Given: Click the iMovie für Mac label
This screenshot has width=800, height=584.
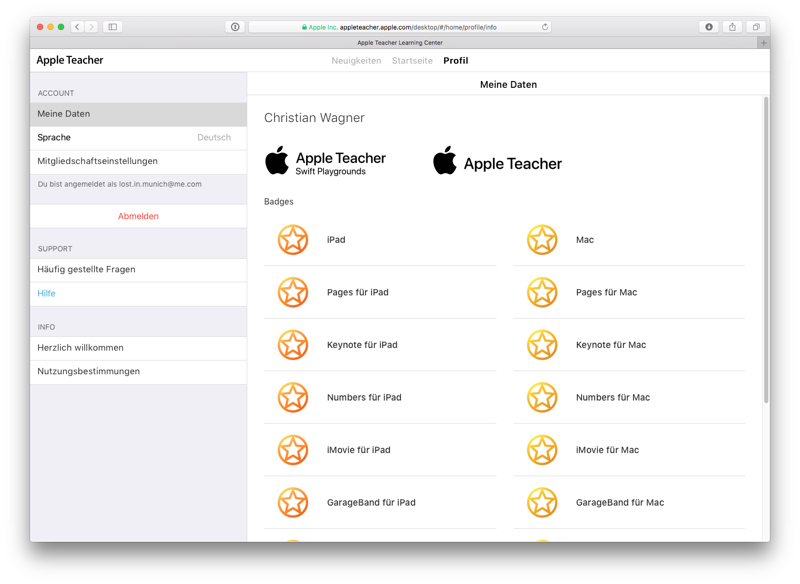Looking at the screenshot, I should tap(608, 450).
